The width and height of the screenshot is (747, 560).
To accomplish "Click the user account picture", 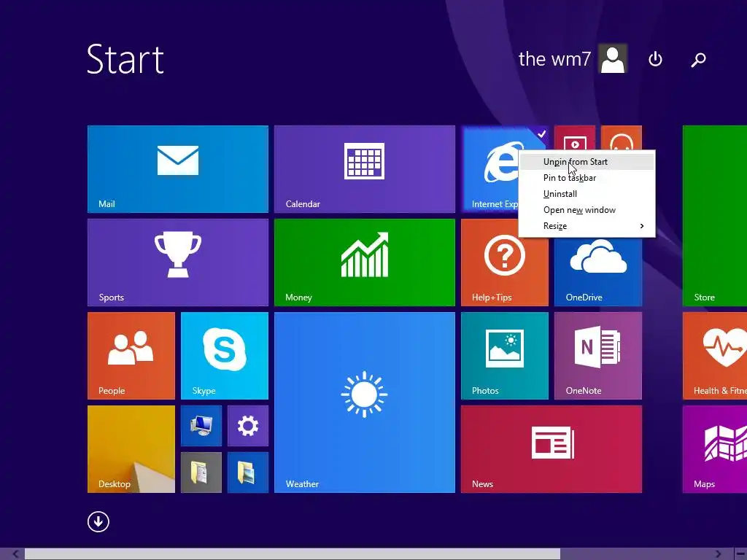I will coord(613,59).
